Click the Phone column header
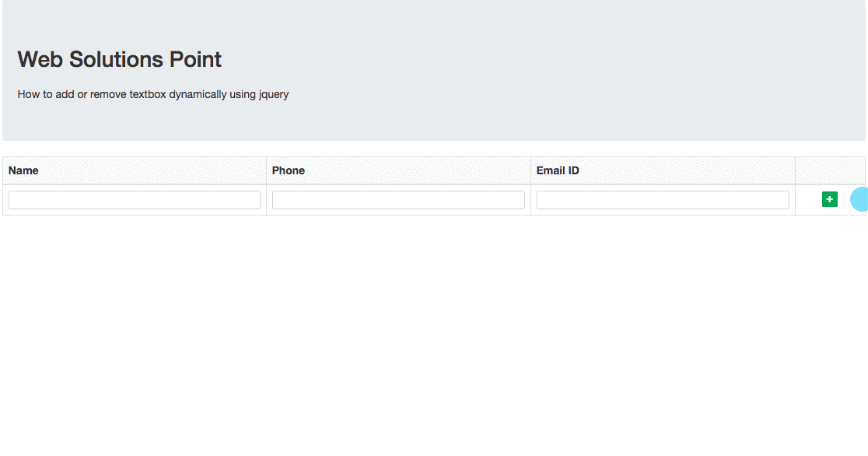 pyautogui.click(x=289, y=170)
